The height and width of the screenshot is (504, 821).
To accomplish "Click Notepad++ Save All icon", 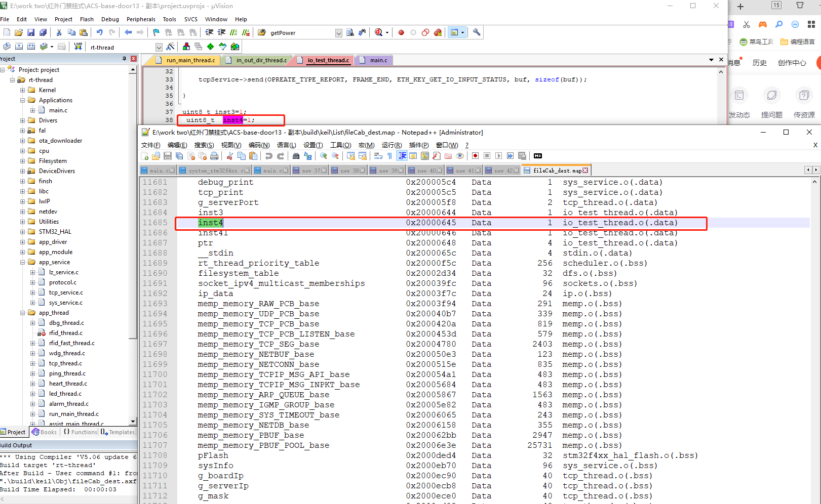I will click(x=179, y=156).
